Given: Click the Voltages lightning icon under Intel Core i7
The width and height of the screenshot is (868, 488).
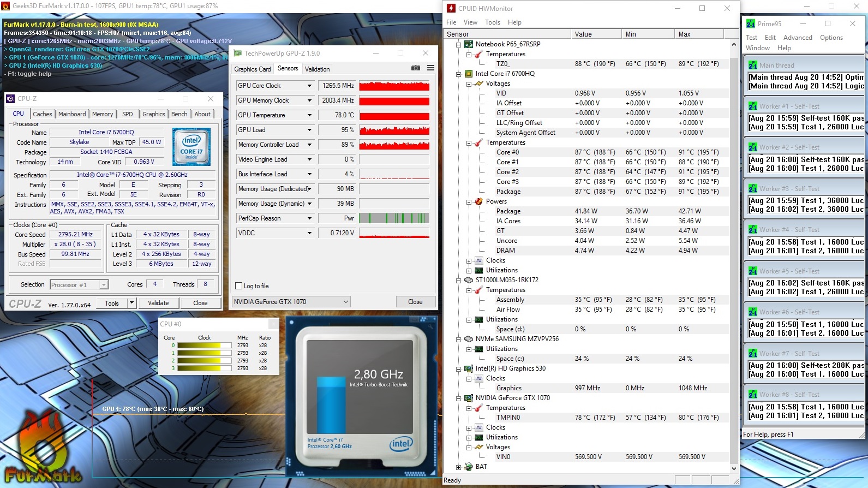Looking at the screenshot, I should pos(479,84).
